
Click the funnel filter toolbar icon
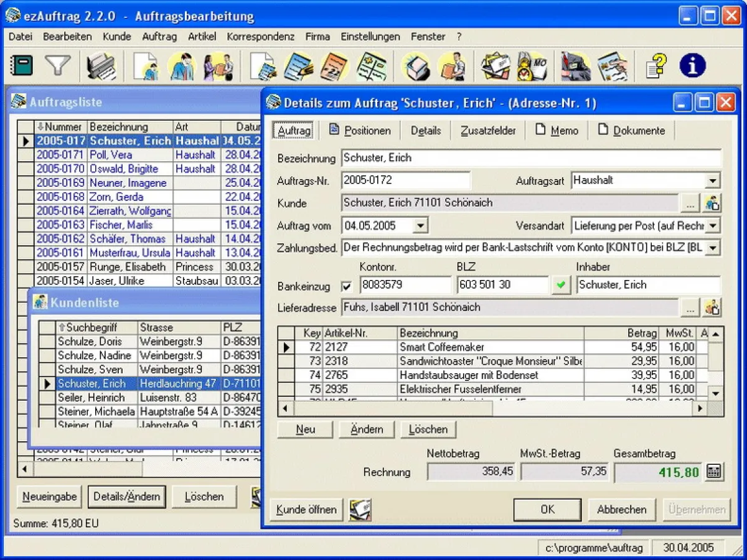(58, 65)
